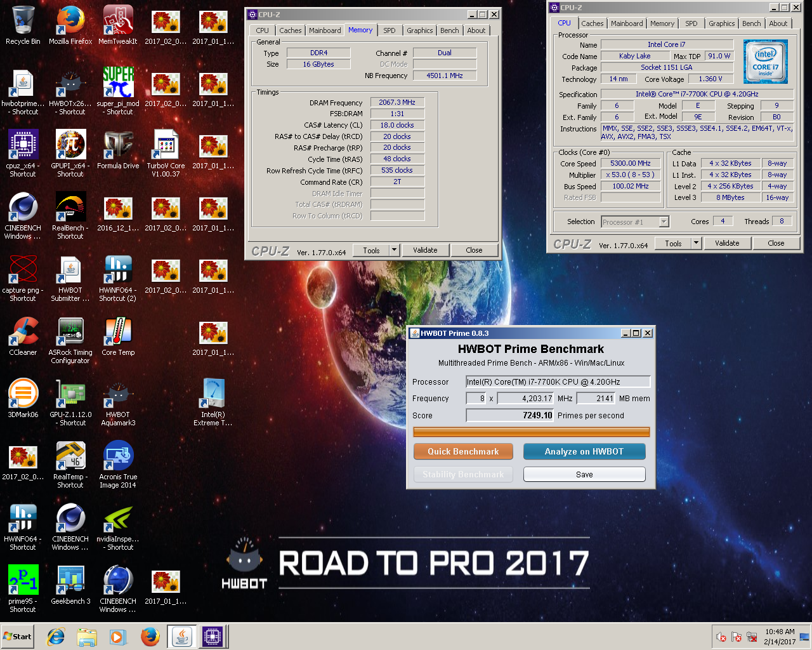The image size is (812, 650).
Task: Launch Mozilla Firefox from desktop icon
Action: (70, 25)
